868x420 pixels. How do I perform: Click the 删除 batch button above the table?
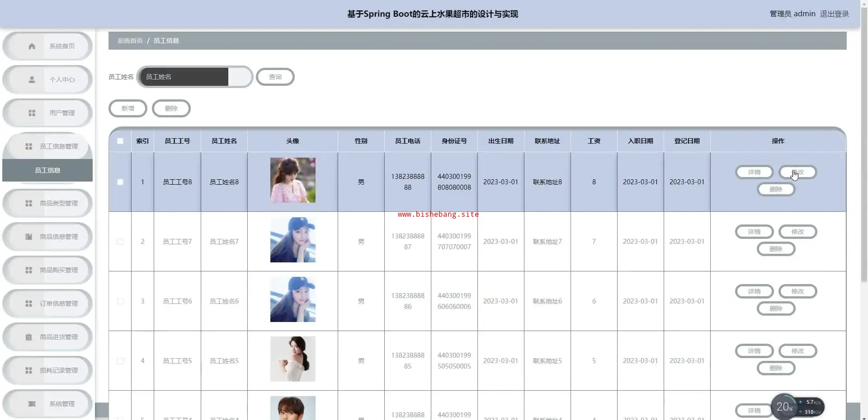click(x=171, y=108)
